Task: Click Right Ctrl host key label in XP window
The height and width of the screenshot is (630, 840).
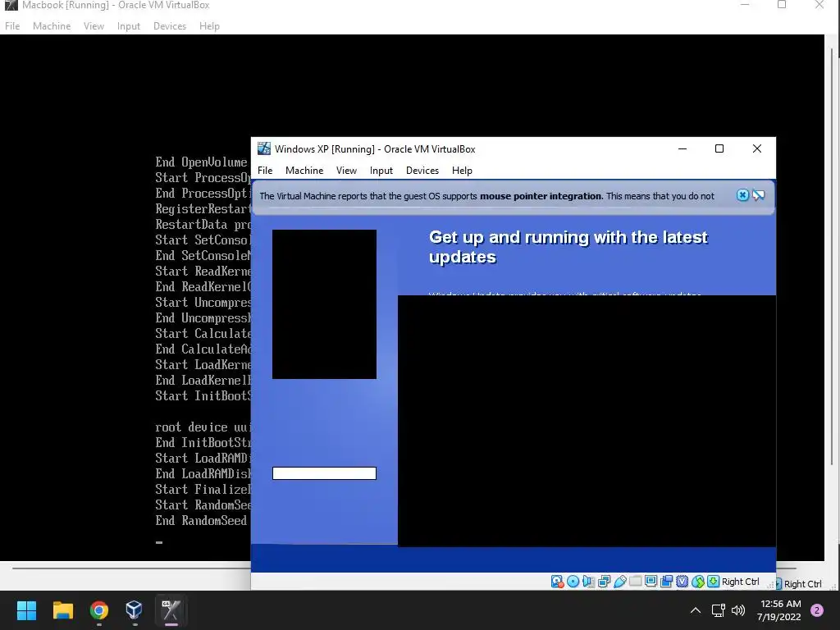Action: 741,582
